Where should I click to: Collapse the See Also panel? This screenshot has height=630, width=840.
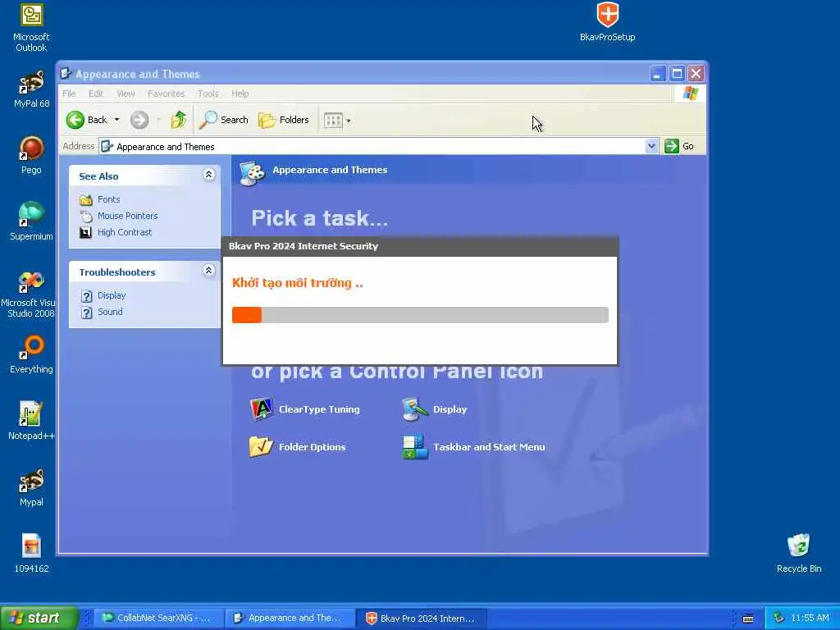[x=209, y=175]
